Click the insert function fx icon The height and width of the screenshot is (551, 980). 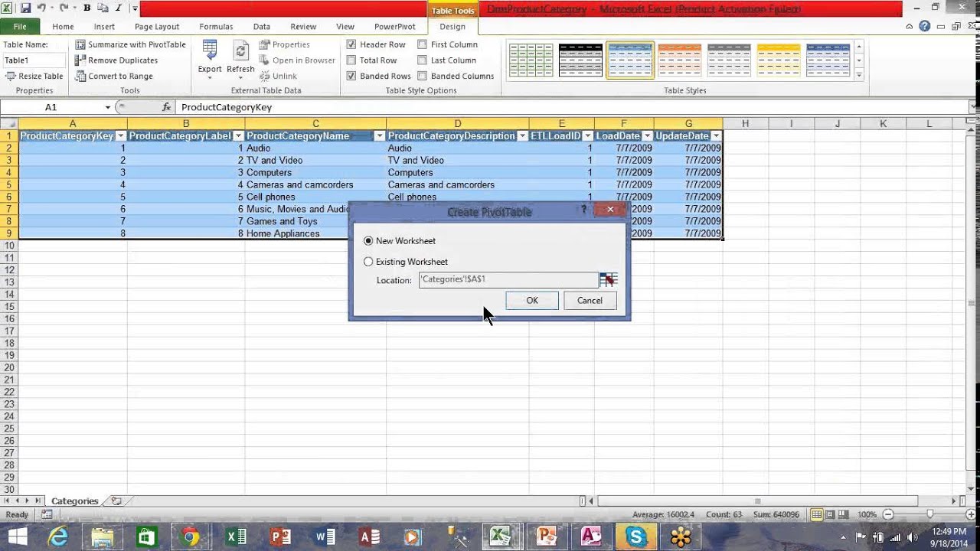click(x=166, y=107)
